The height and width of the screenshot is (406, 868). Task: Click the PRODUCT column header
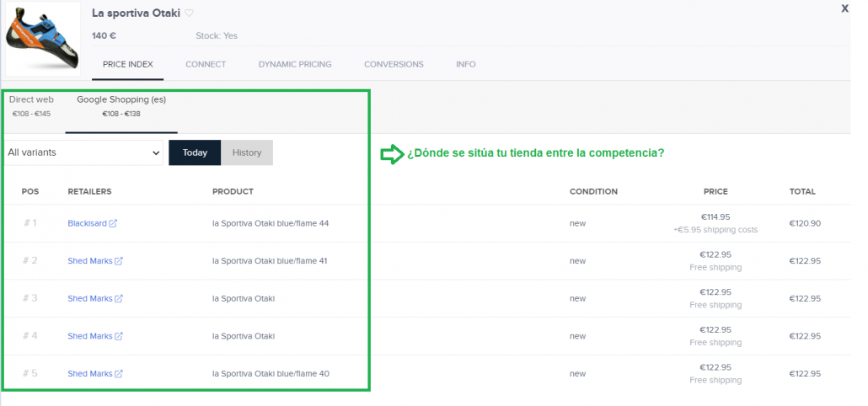233,191
